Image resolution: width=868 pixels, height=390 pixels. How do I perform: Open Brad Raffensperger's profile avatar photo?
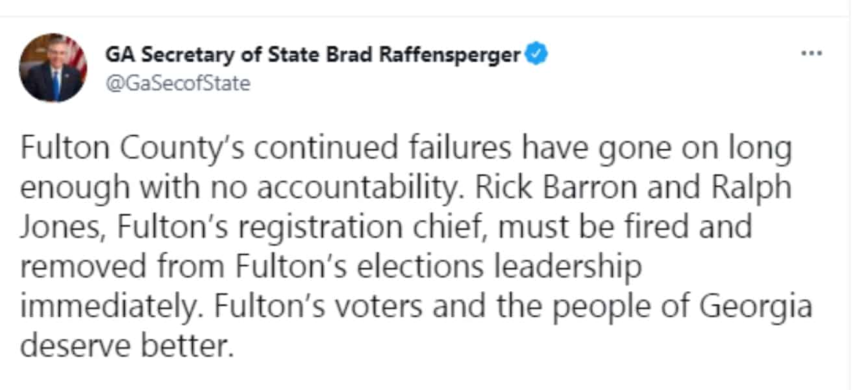point(53,68)
